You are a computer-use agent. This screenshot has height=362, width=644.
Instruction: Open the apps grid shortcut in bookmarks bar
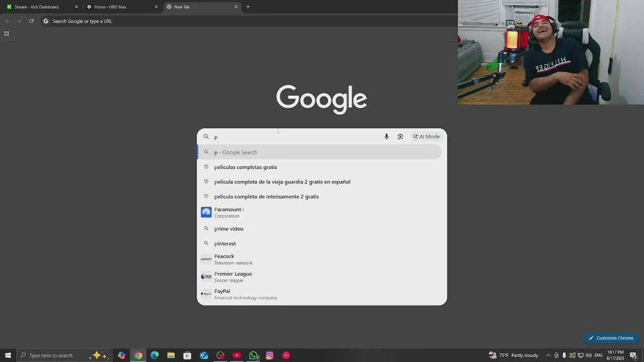[x=7, y=34]
